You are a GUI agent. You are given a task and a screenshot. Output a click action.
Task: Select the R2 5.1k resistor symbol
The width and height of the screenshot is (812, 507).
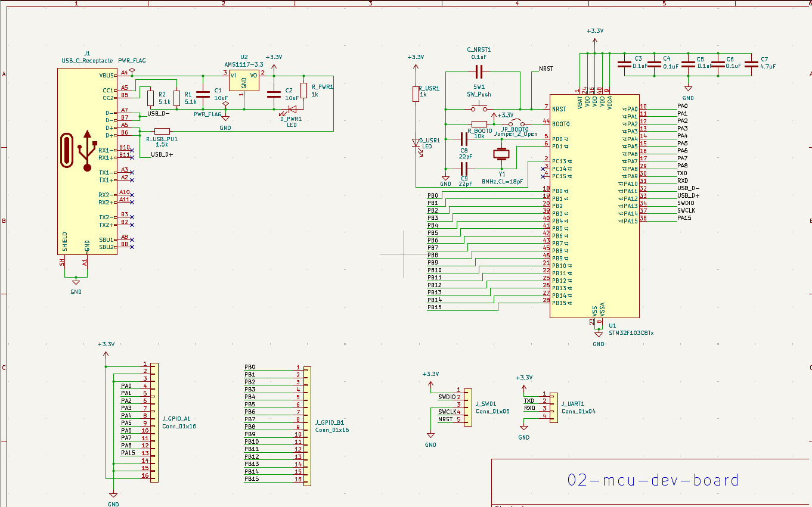click(x=149, y=98)
